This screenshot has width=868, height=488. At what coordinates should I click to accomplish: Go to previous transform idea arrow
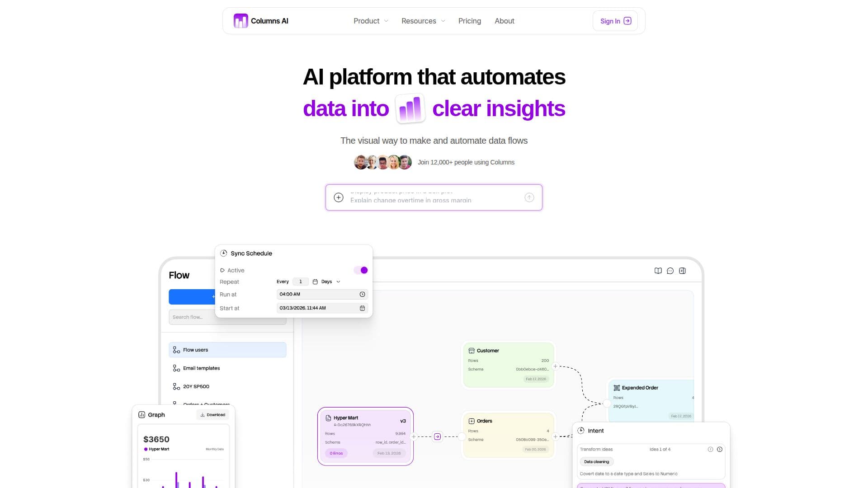point(710,449)
